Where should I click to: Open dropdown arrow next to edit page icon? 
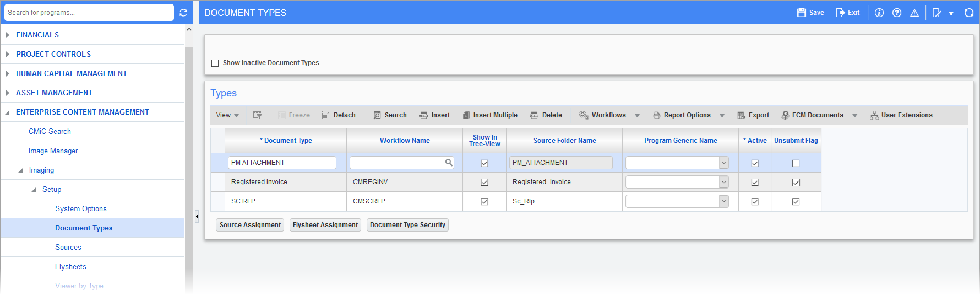pos(951,13)
